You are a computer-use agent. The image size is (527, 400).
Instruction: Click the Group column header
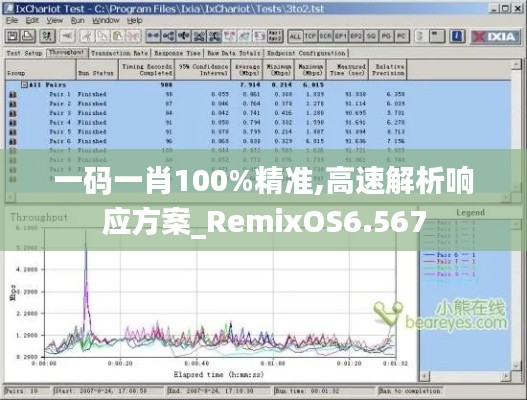click(x=40, y=70)
